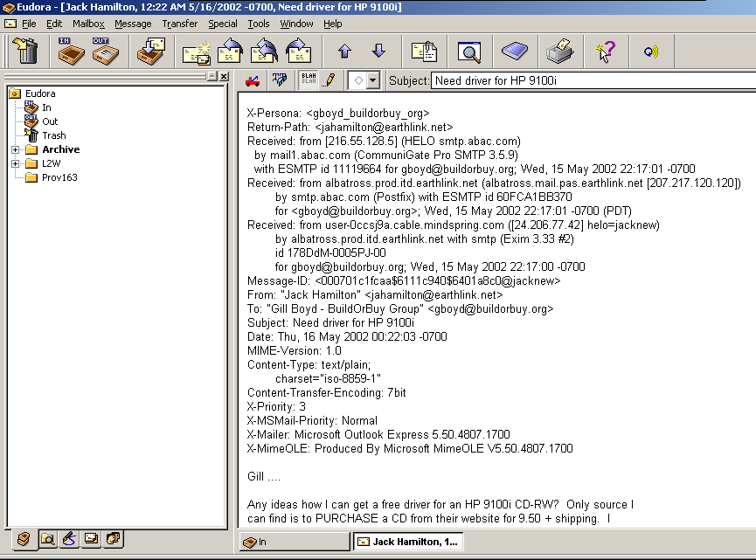Open the Special menu
756x560 pixels.
coord(223,24)
